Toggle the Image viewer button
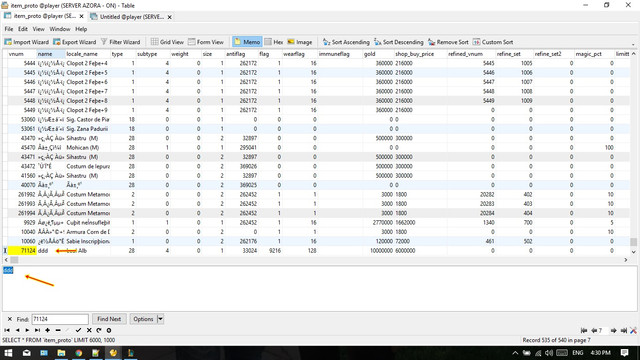The width and height of the screenshot is (640, 360). (300, 42)
